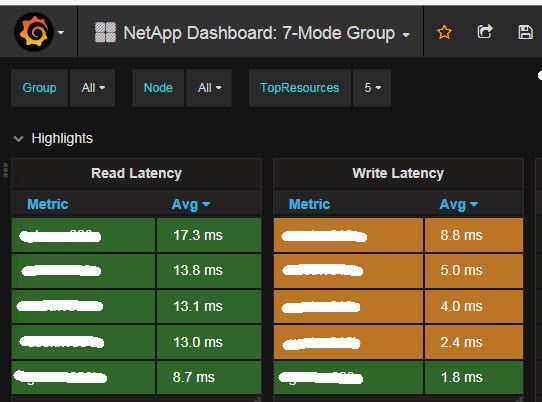The image size is (542, 402).
Task: Open the Highlights row handle on the left edge
Action: pos(5,170)
